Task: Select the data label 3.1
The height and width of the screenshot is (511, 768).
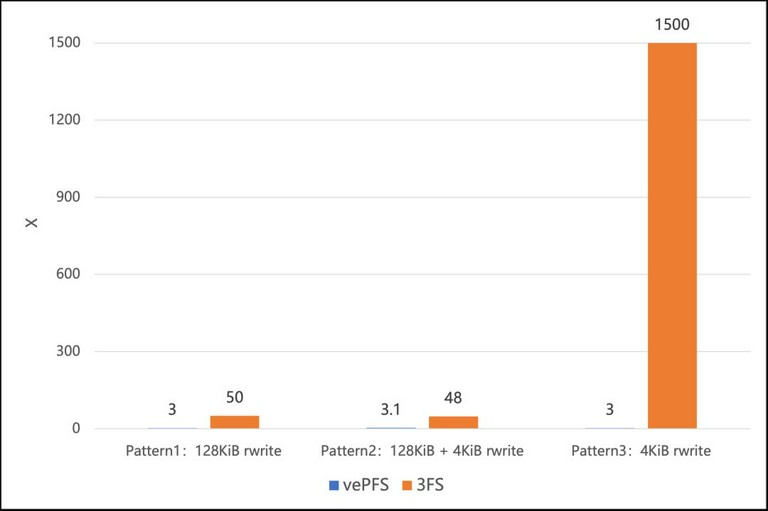Action: pyautogui.click(x=391, y=410)
